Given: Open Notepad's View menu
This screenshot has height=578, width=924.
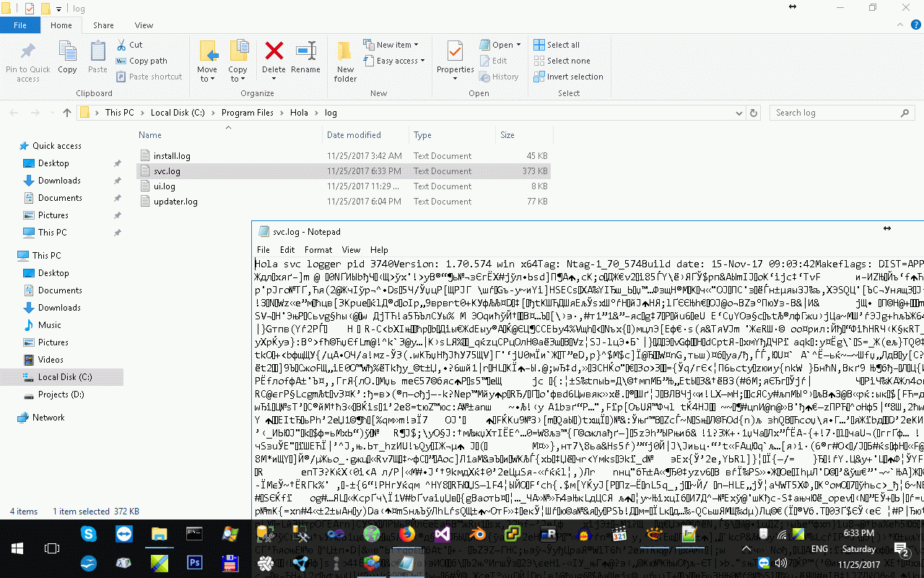Looking at the screenshot, I should click(x=351, y=250).
